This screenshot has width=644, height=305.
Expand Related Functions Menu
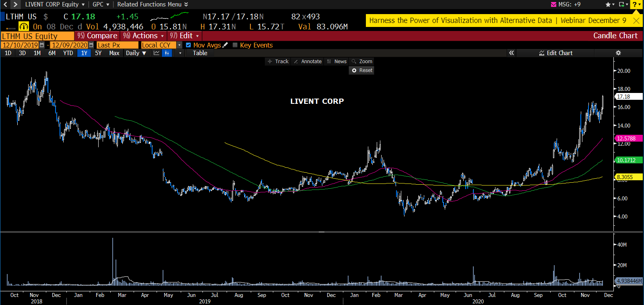tap(153, 4)
